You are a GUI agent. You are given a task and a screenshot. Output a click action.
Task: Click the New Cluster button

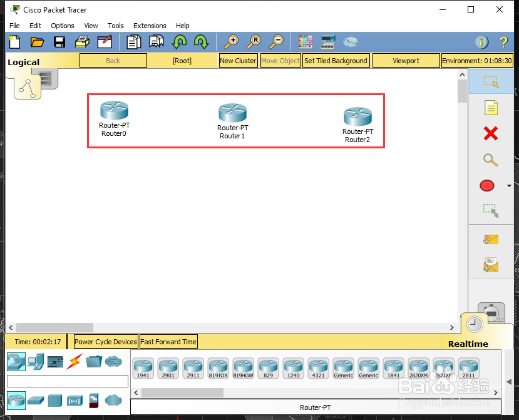pyautogui.click(x=238, y=61)
